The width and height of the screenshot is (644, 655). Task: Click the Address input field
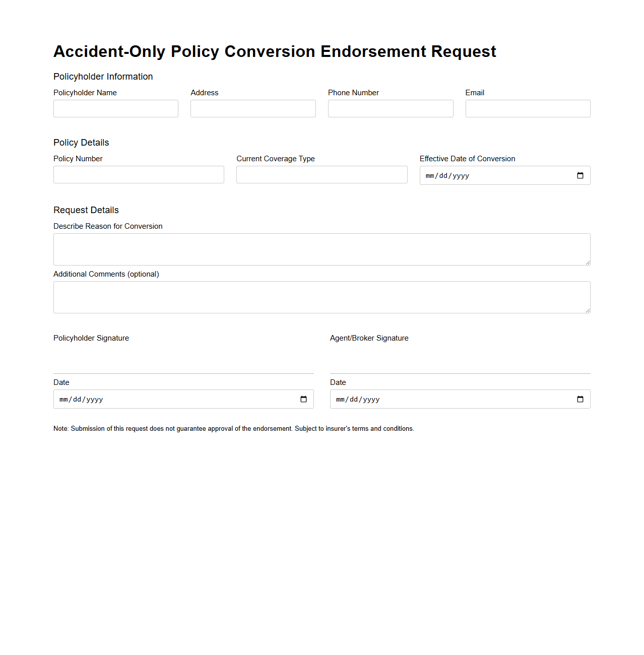(252, 108)
